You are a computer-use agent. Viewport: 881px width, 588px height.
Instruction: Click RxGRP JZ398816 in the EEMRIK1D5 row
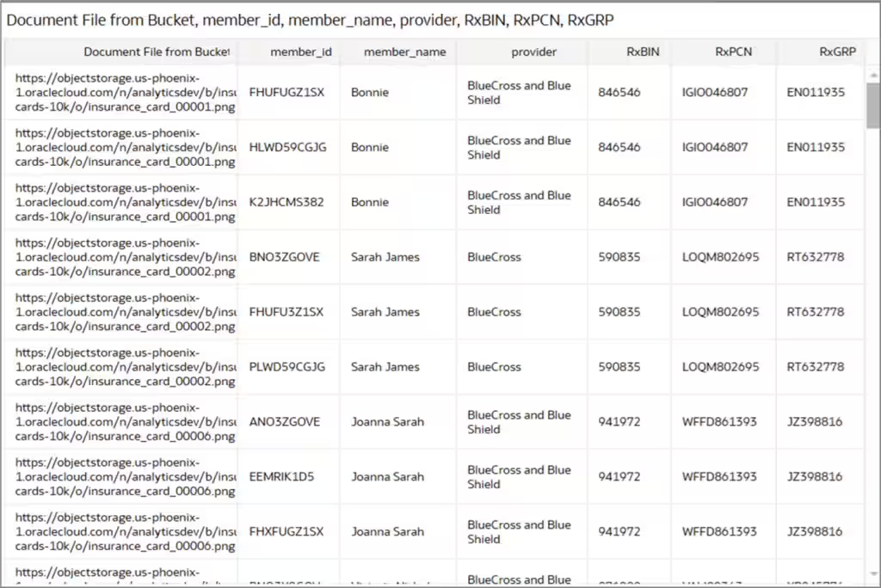tap(815, 477)
